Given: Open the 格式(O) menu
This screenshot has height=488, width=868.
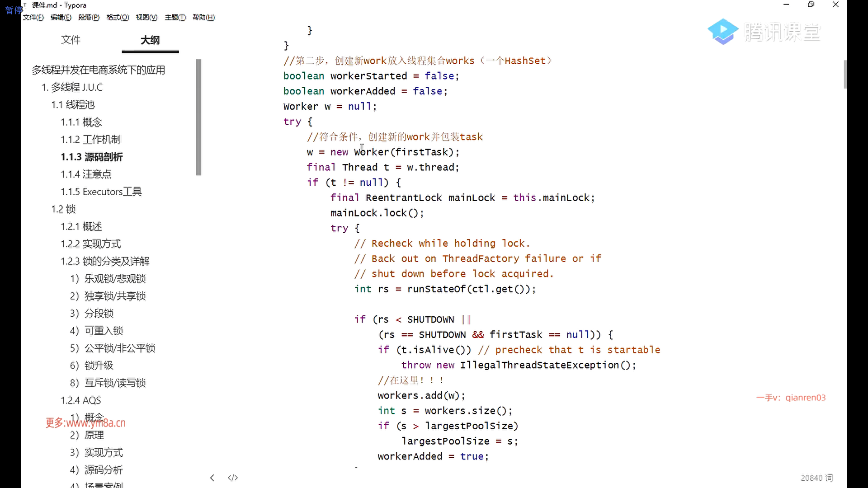Looking at the screenshot, I should coord(118,17).
